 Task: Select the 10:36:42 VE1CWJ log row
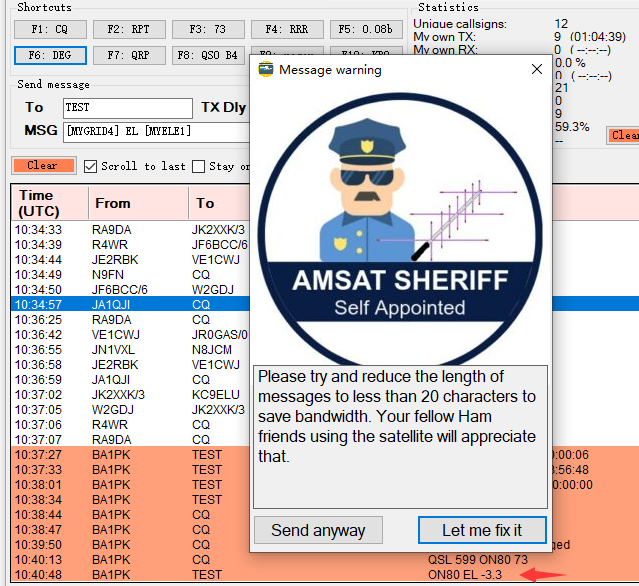click(130, 335)
